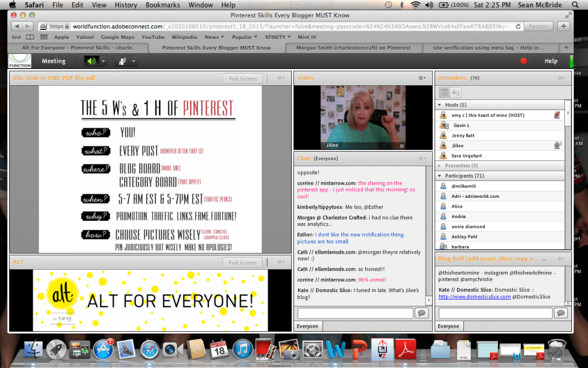Viewport: 588px width, 368px height.
Task: Raise your hand with the status icon
Action: click(122, 61)
